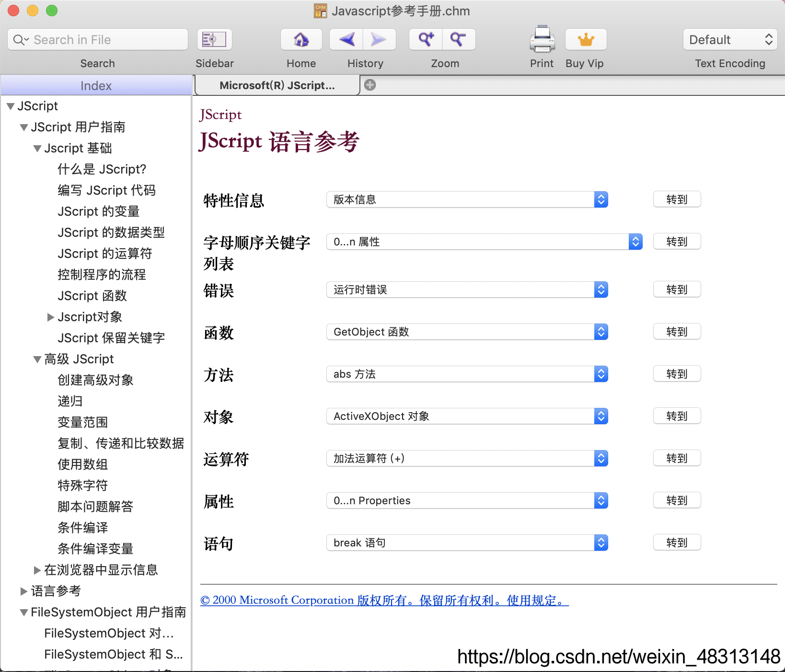
Task: Select the Index panel header
Action: click(96, 86)
